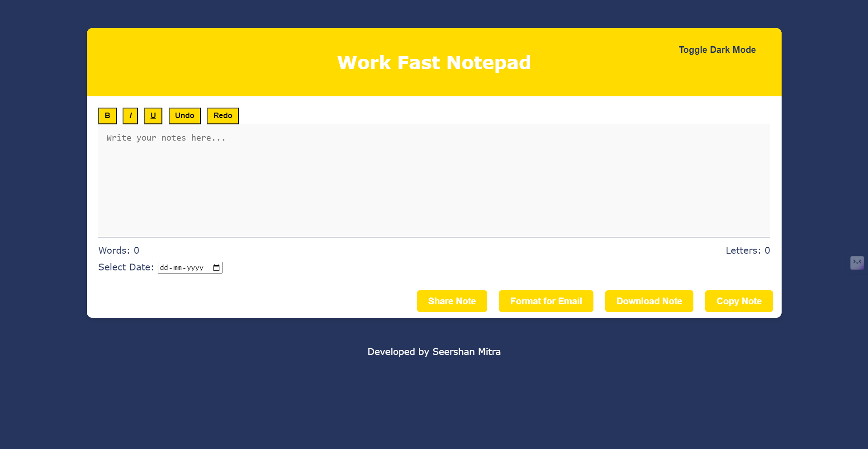Viewport: 868px width, 449px height.
Task: Download the note
Action: [649, 301]
